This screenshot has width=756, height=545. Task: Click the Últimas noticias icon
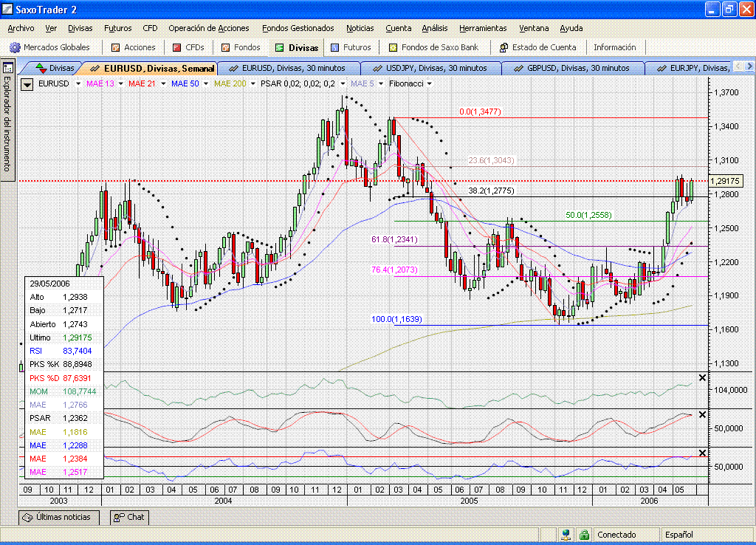[x=28, y=518]
